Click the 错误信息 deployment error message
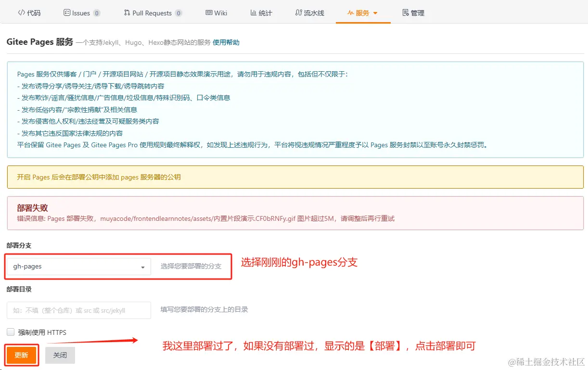 pos(205,218)
